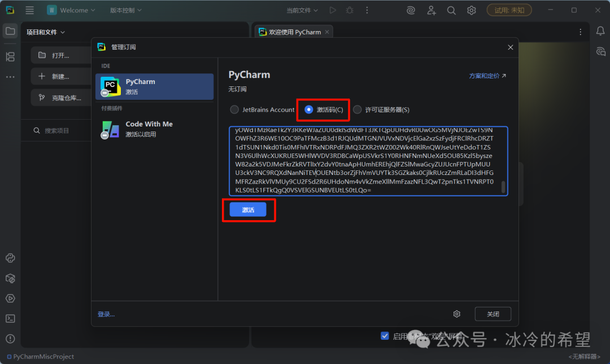Toggle the show Welcome screen checkbox

(385, 336)
